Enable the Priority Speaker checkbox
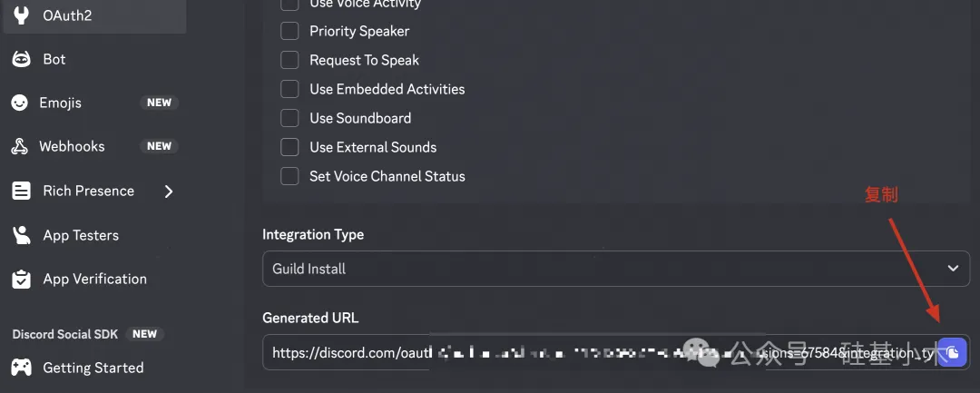The height and width of the screenshot is (393, 980). pyautogui.click(x=289, y=31)
